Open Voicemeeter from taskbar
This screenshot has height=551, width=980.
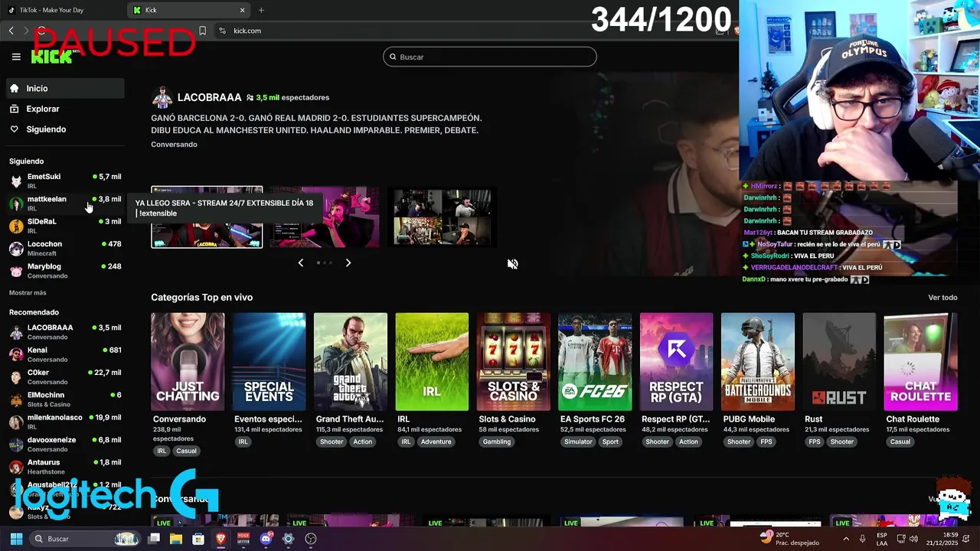(x=243, y=539)
